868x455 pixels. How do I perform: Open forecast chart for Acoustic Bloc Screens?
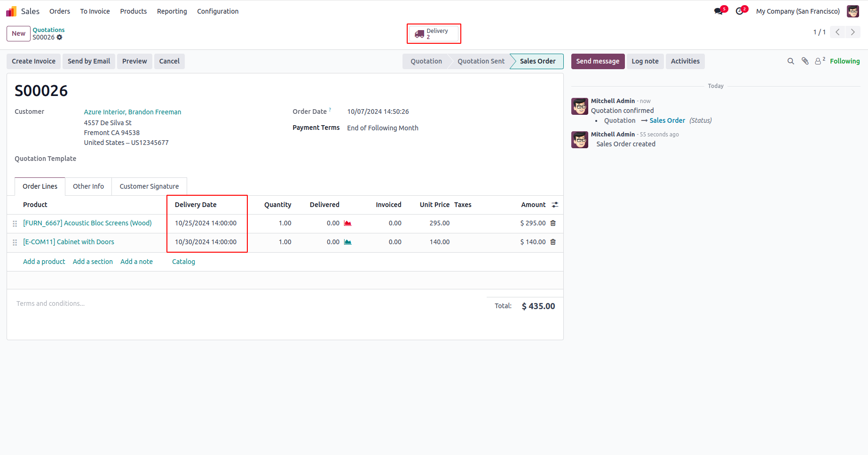tap(347, 224)
